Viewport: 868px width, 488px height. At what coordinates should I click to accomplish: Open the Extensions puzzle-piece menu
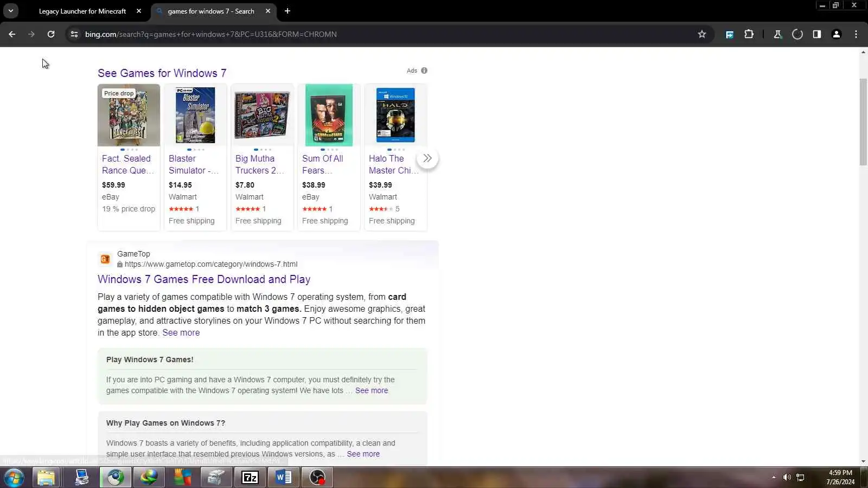749,34
